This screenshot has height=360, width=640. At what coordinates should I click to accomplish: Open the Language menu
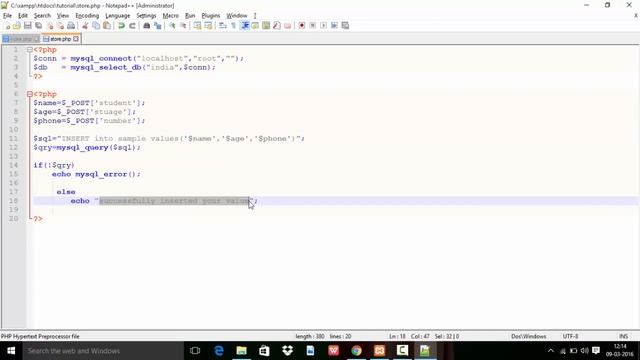(118, 16)
